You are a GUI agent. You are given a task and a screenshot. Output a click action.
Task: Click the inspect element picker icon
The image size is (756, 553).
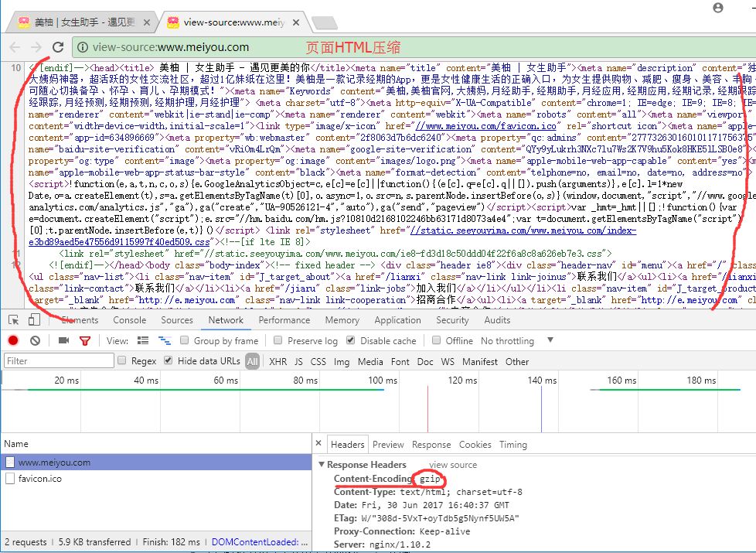tap(12, 320)
